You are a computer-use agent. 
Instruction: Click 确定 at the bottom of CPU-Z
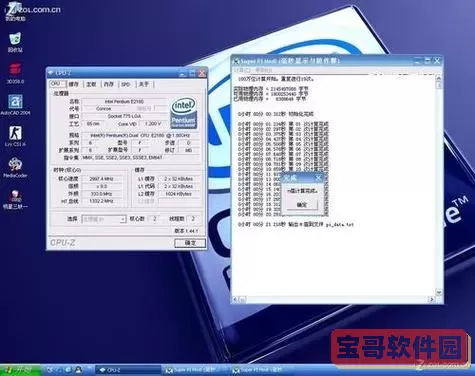(x=190, y=243)
